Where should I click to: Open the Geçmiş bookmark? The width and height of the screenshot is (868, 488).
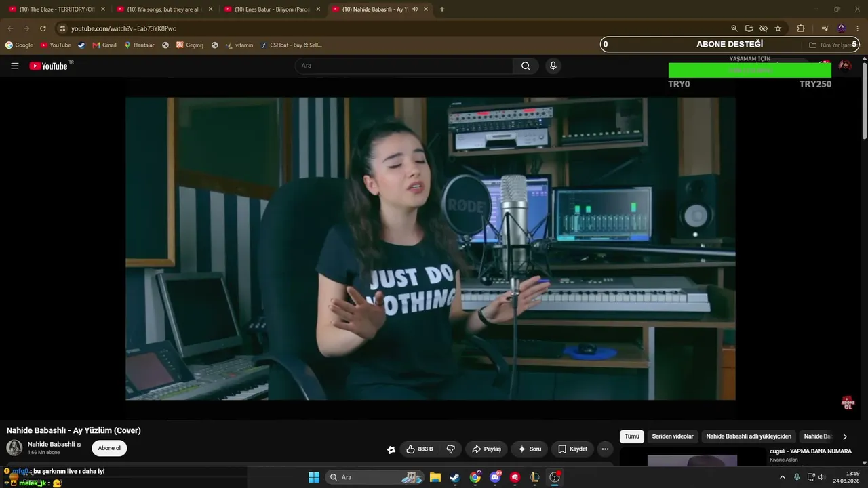coord(190,45)
